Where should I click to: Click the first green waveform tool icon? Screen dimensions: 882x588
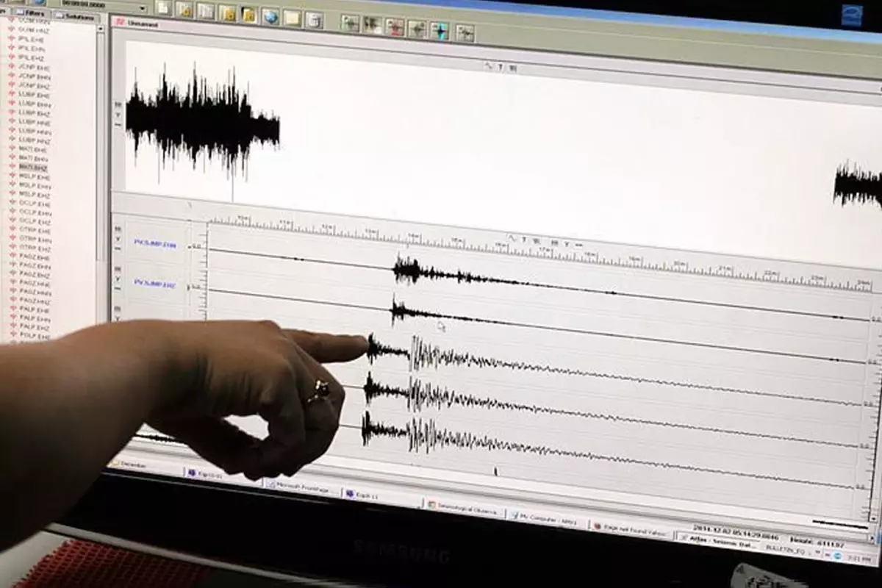click(x=351, y=23)
